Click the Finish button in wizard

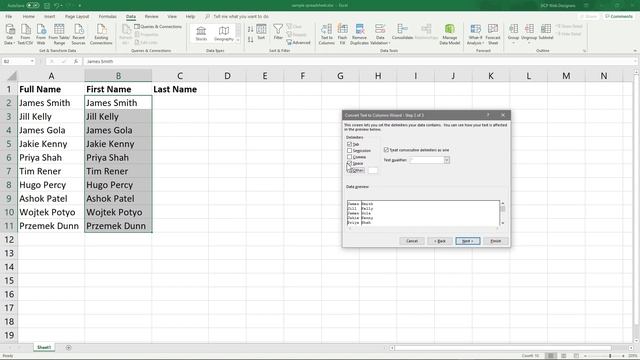pos(496,241)
